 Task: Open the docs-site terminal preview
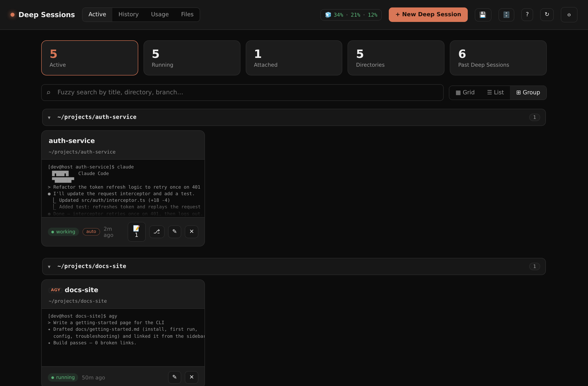click(x=123, y=337)
